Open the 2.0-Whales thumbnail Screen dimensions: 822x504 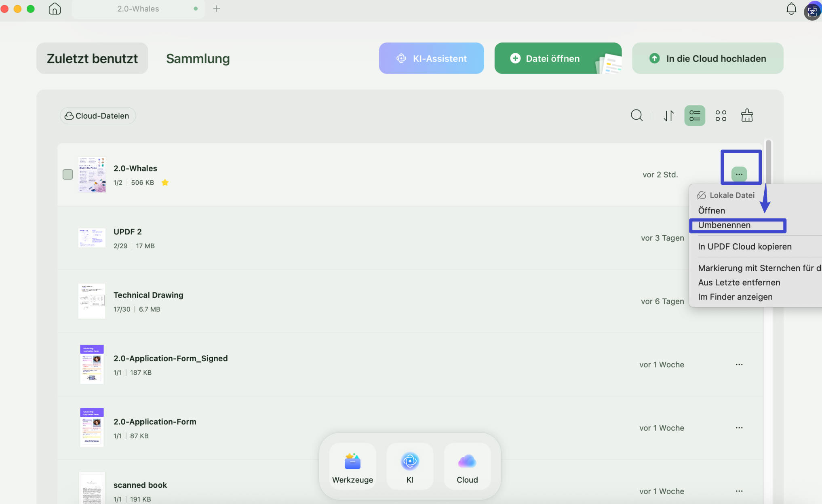(92, 175)
